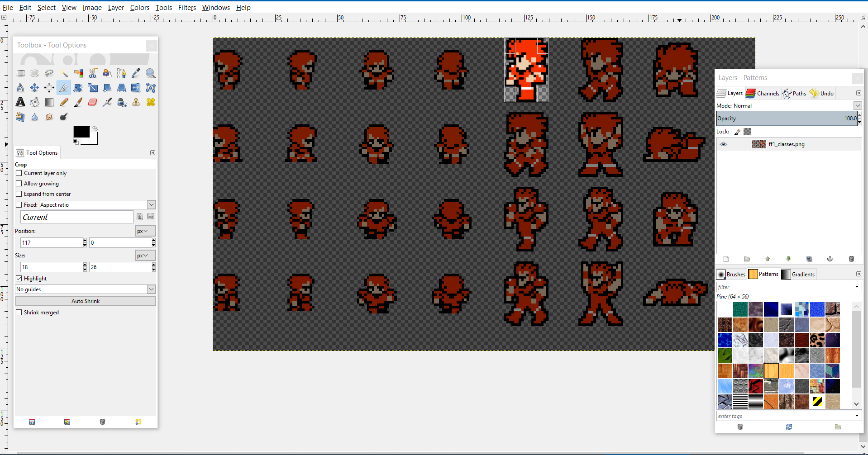Select the Measure compass tool

coord(20,88)
